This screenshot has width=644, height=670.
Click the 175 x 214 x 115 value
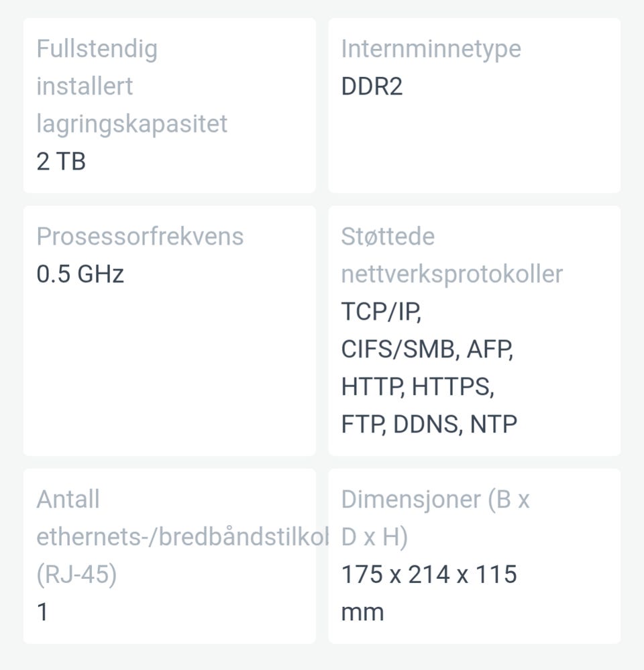(429, 574)
